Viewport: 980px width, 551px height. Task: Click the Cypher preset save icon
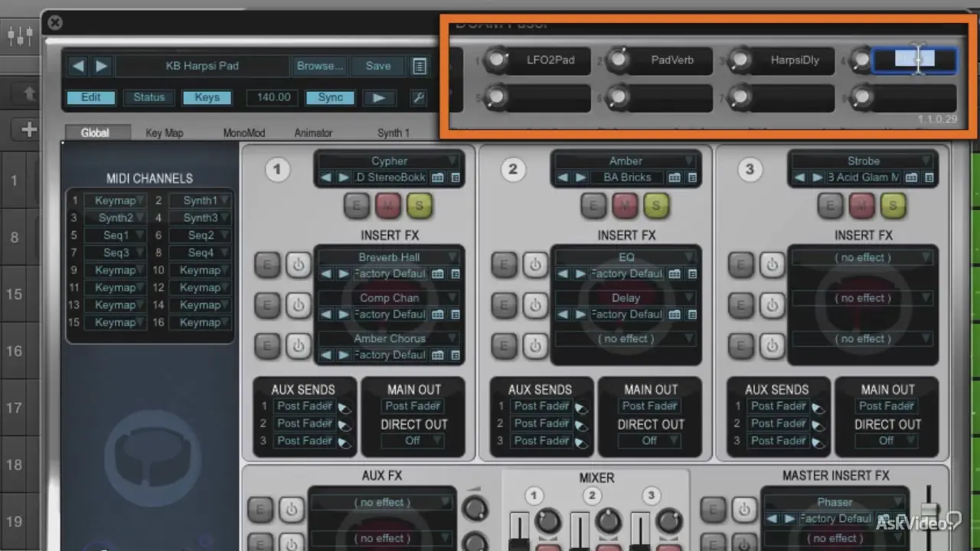(438, 178)
